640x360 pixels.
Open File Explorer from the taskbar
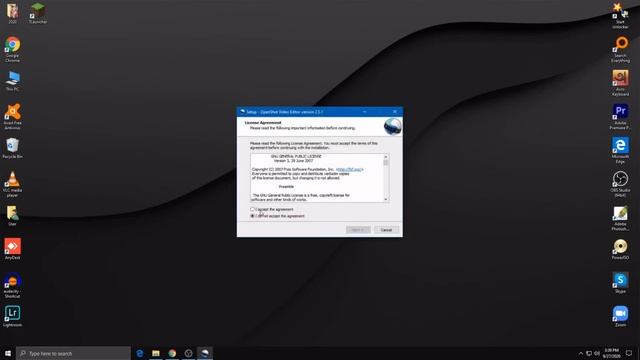[156, 353]
